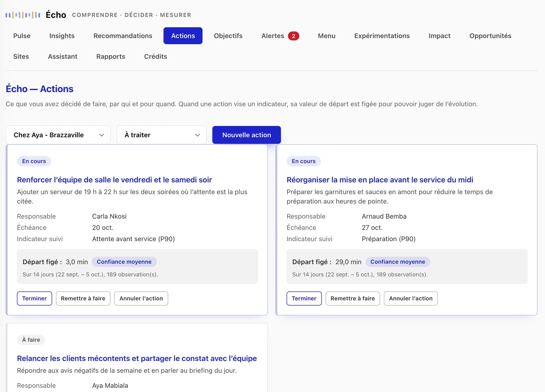Create a Nouvelle action

(246, 135)
